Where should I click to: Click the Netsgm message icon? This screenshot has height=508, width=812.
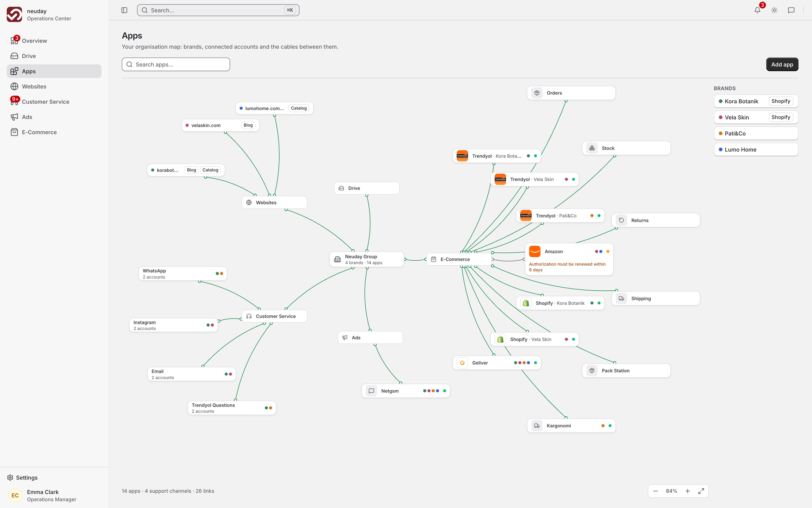pyautogui.click(x=372, y=391)
